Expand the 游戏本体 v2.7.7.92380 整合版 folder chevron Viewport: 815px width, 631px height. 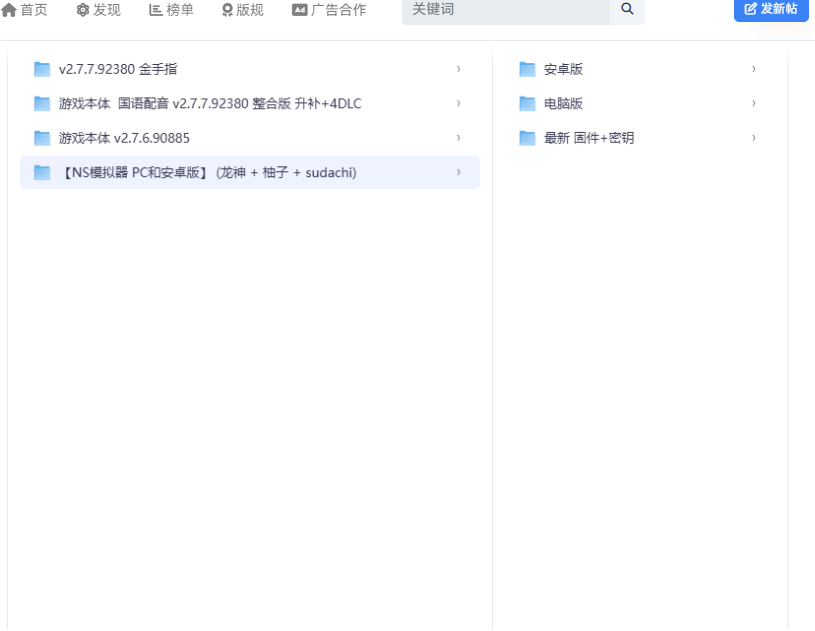tap(458, 103)
